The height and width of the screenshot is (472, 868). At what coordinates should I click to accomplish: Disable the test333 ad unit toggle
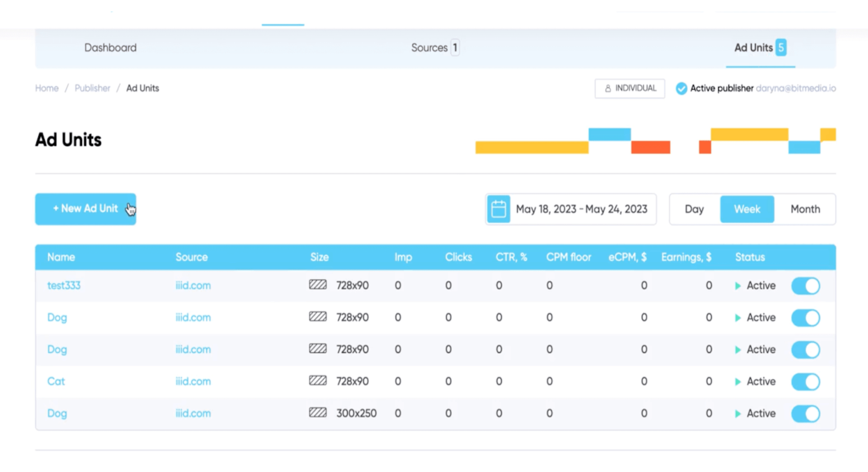tap(805, 286)
